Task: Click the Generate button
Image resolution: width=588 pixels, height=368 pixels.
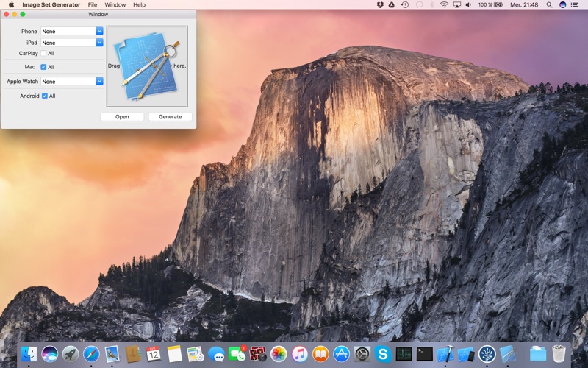Action: (171, 117)
